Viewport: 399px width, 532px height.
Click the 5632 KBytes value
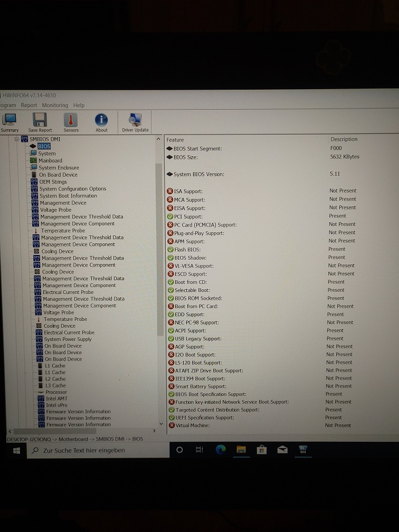tap(345, 157)
